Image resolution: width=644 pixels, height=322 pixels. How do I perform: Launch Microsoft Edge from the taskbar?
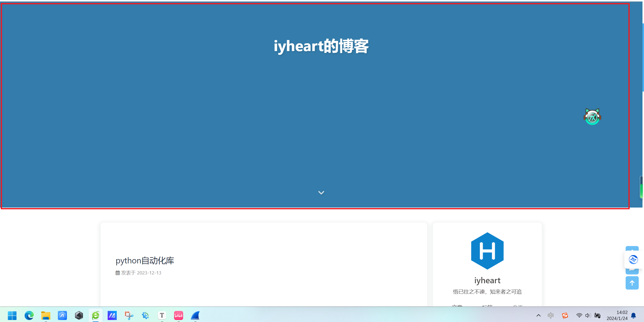click(29, 315)
